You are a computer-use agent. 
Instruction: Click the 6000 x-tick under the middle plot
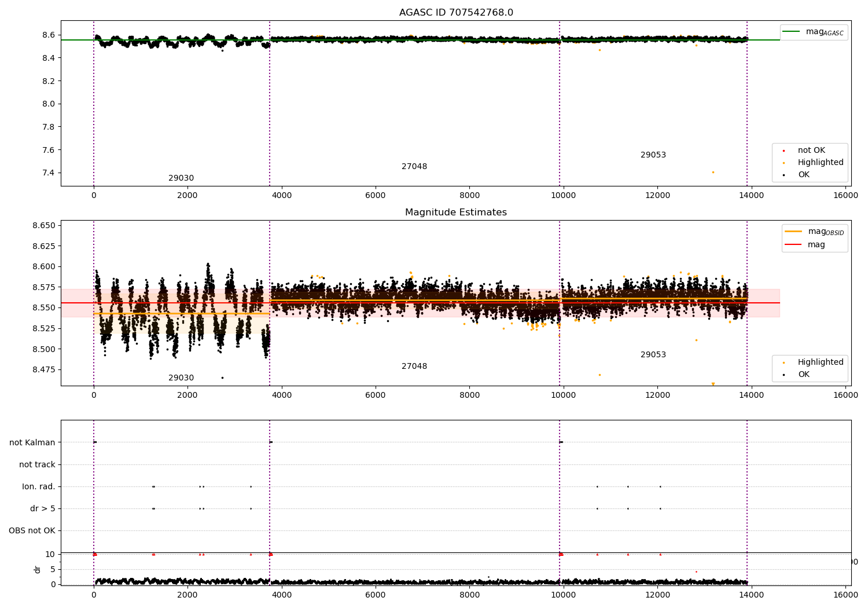376,395
